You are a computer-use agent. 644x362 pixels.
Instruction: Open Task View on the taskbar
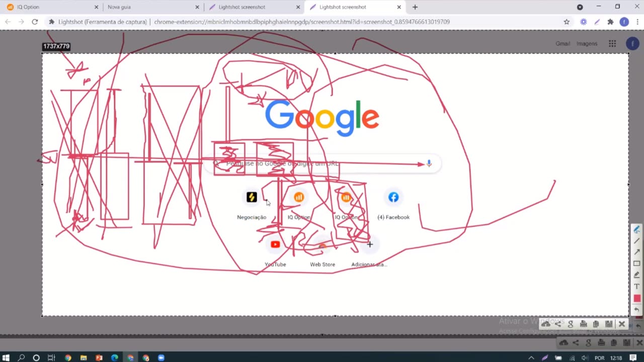(51, 357)
